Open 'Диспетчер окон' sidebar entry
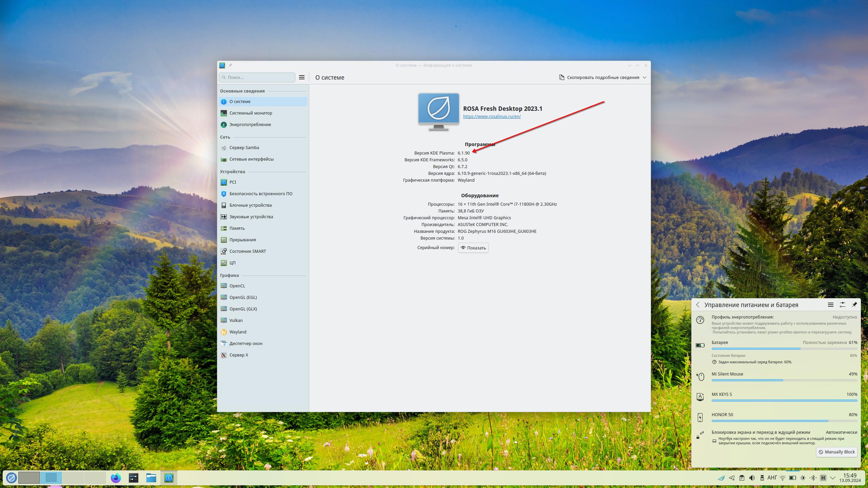The height and width of the screenshot is (488, 868). pos(263,344)
